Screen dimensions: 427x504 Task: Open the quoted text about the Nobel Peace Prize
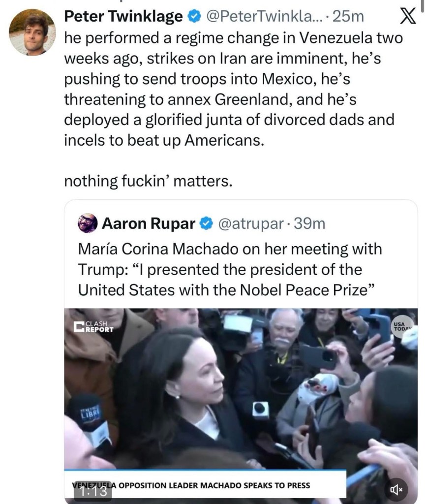(x=230, y=269)
